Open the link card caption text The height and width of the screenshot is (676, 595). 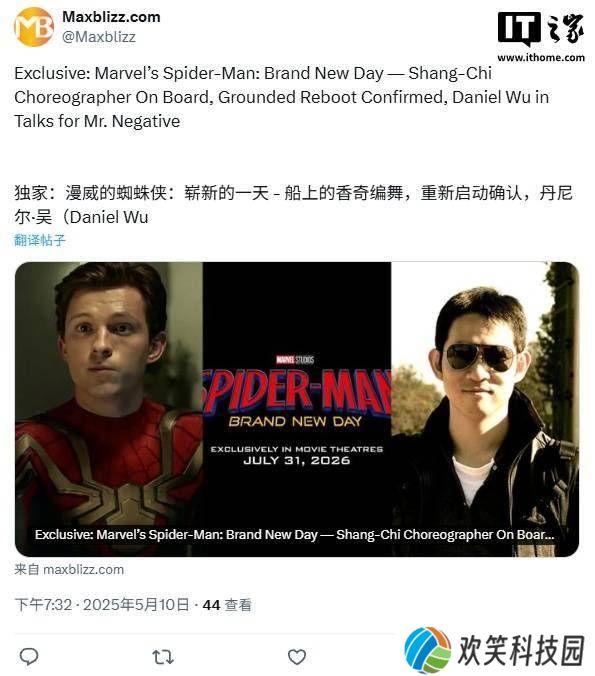coord(294,535)
